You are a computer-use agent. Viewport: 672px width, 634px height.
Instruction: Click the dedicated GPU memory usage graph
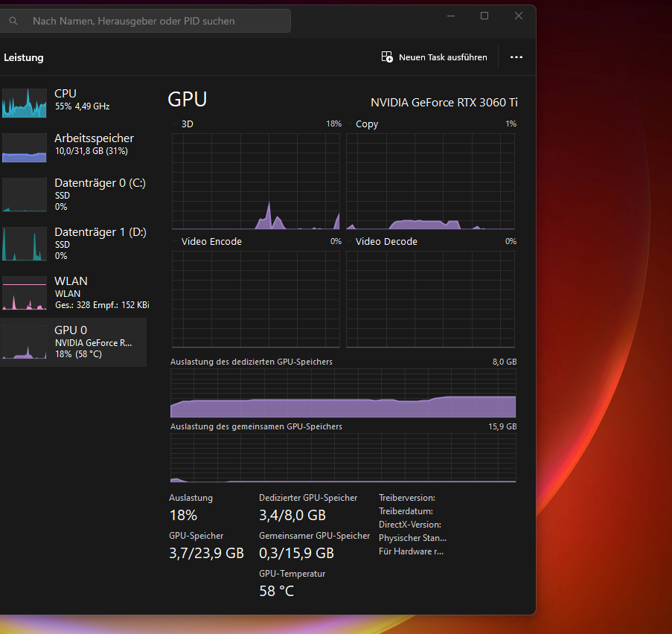343,393
